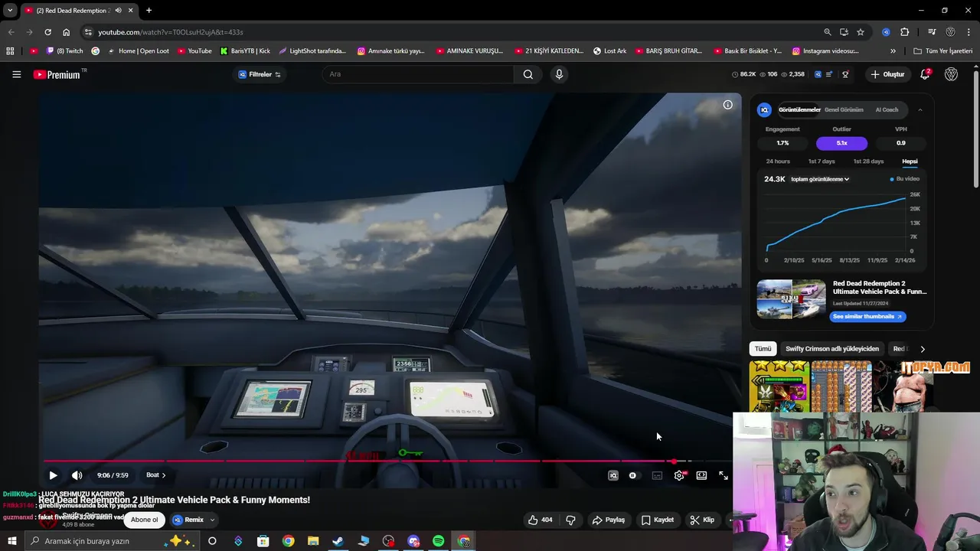980x551 pixels.
Task: Click the vidIQ list icon in header
Action: (831, 74)
